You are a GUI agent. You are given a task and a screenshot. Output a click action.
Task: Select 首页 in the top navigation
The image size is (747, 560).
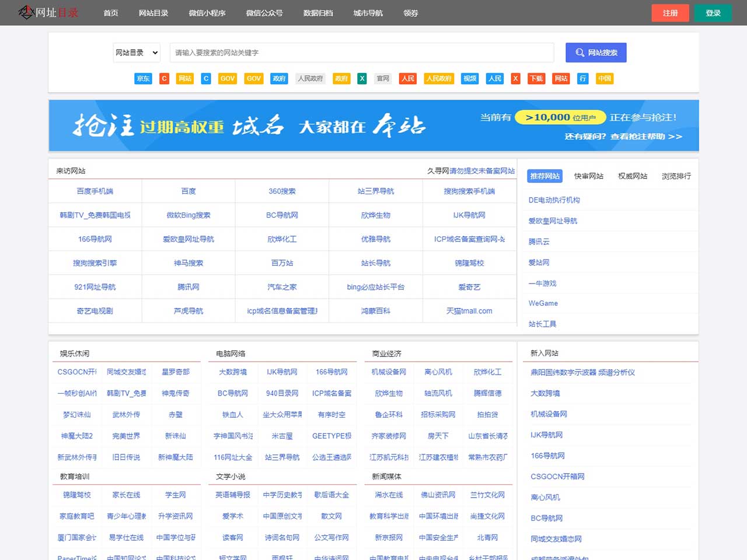[x=110, y=12]
